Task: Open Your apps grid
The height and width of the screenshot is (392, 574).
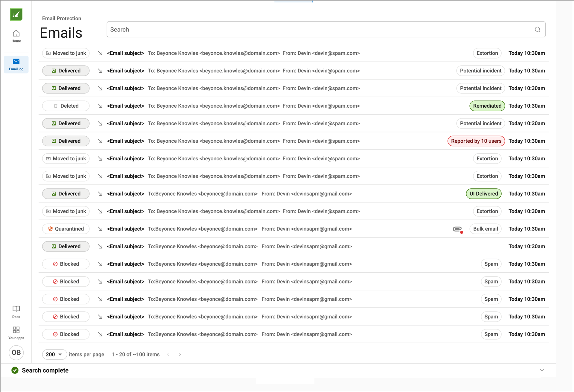Action: click(x=16, y=332)
